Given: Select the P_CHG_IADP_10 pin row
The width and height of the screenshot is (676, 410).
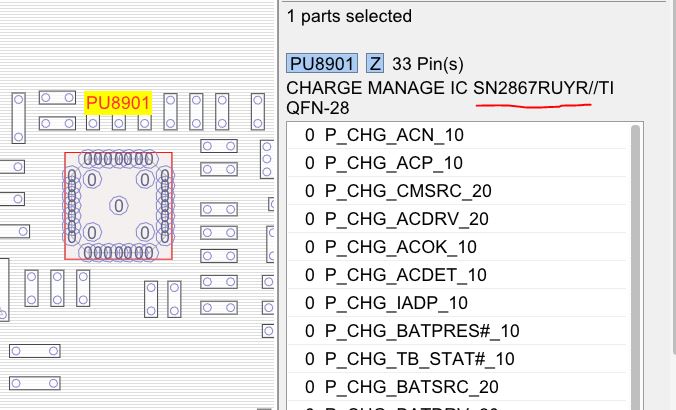Looking at the screenshot, I should point(457,303).
